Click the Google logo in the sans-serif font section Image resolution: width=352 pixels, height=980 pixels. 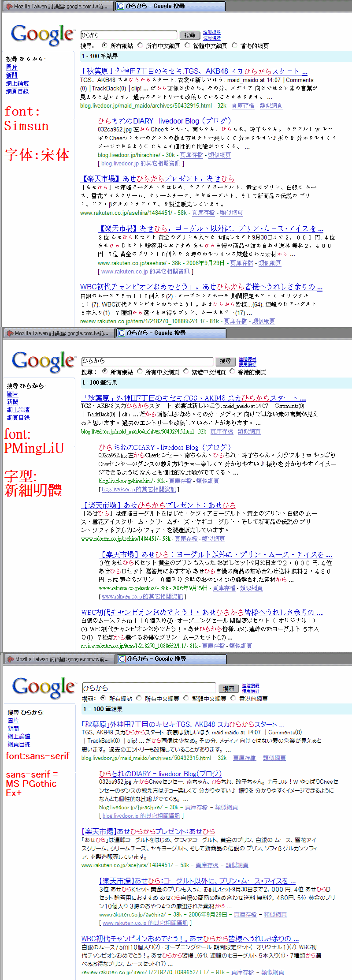click(44, 687)
